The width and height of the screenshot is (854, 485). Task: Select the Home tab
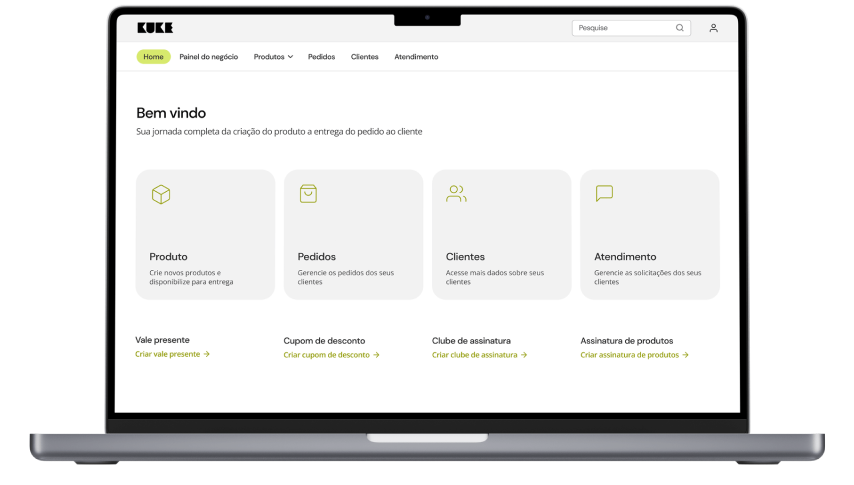pyautogui.click(x=153, y=57)
